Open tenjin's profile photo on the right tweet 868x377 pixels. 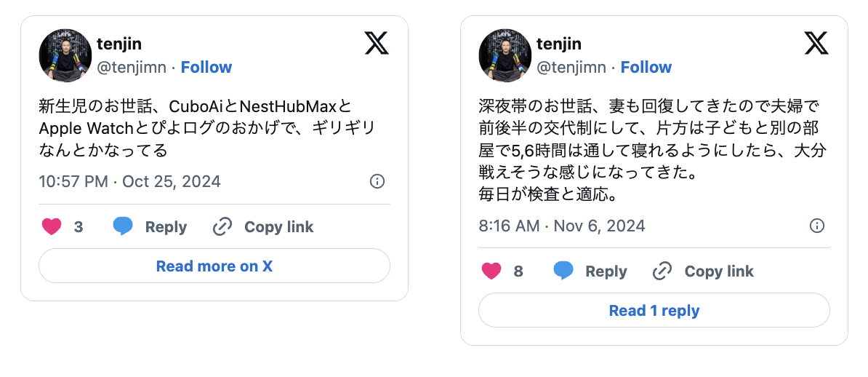pyautogui.click(x=505, y=55)
